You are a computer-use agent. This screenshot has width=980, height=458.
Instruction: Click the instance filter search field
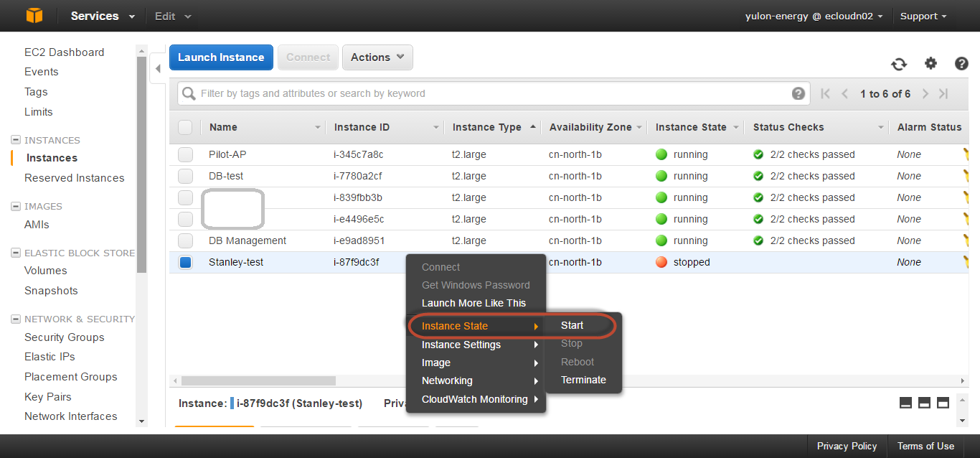tap(488, 93)
